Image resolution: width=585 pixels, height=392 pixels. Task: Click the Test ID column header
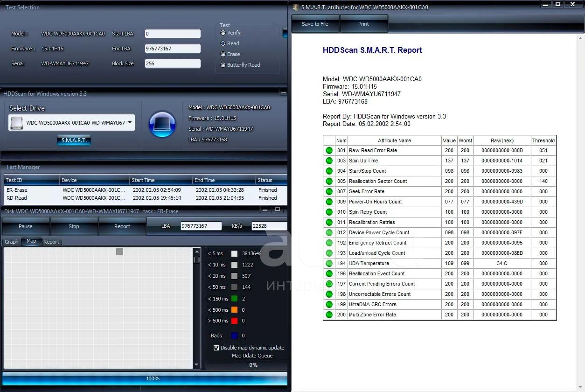pos(32,180)
